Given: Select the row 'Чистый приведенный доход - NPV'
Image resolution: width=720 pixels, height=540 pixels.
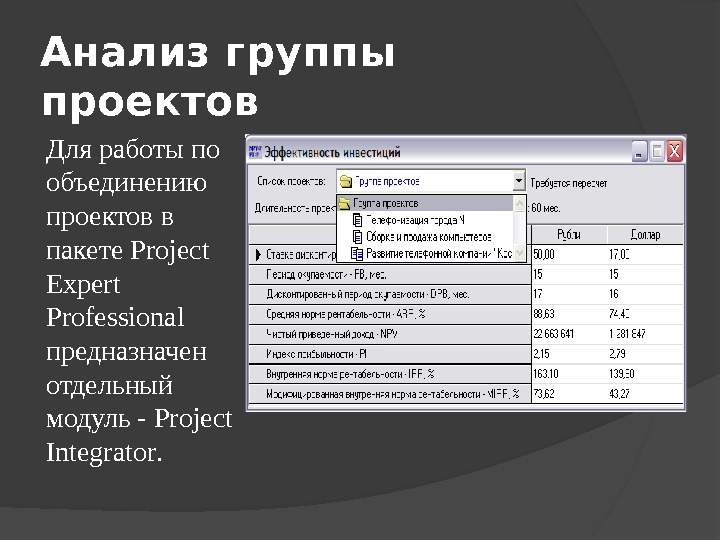Looking at the screenshot, I should coord(390,334).
